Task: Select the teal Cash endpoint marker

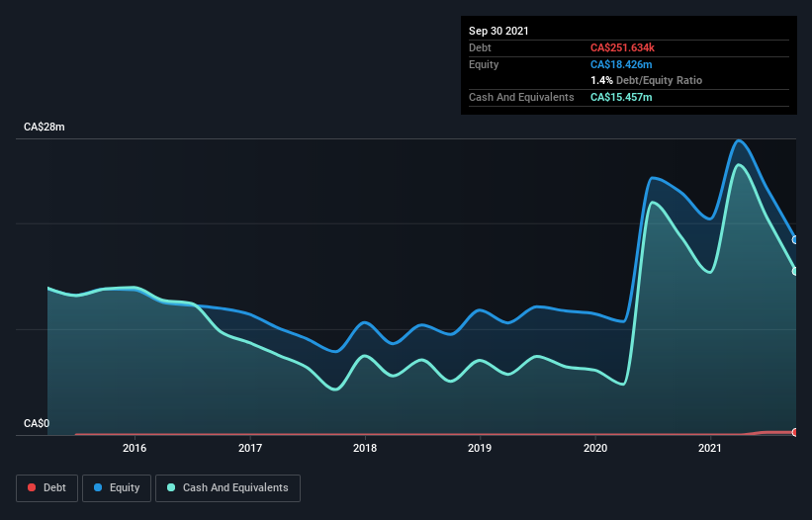Action: 795,271
